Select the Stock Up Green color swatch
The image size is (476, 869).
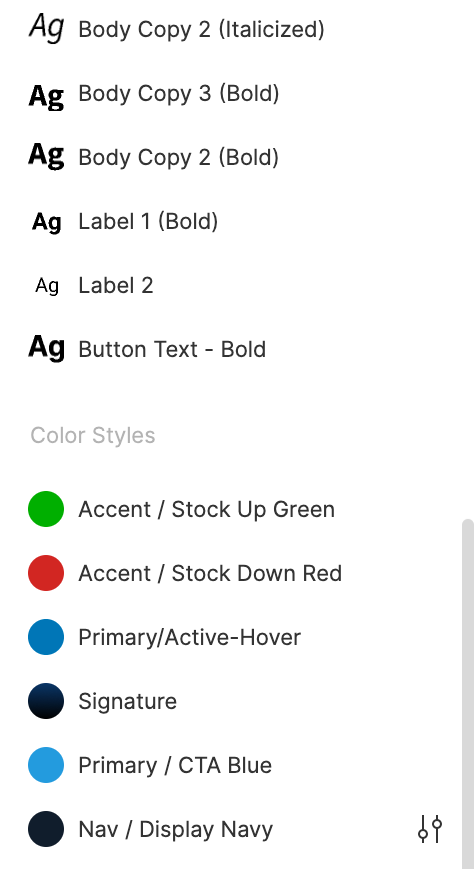click(x=46, y=509)
